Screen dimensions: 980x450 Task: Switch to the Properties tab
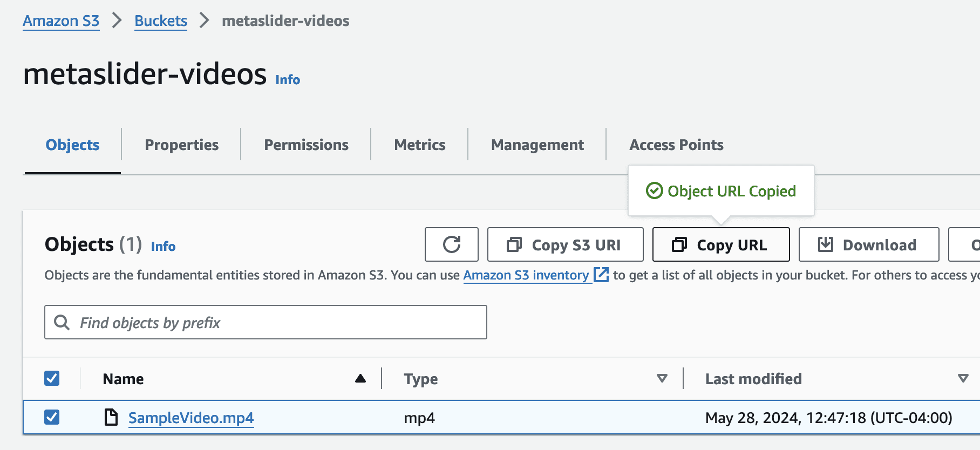coord(181,145)
